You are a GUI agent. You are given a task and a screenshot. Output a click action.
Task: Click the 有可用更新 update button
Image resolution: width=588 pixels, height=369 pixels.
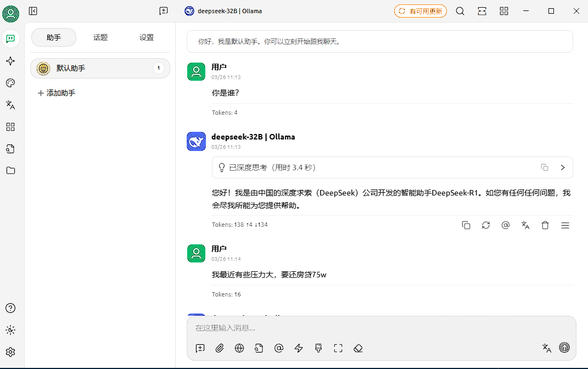(x=421, y=11)
